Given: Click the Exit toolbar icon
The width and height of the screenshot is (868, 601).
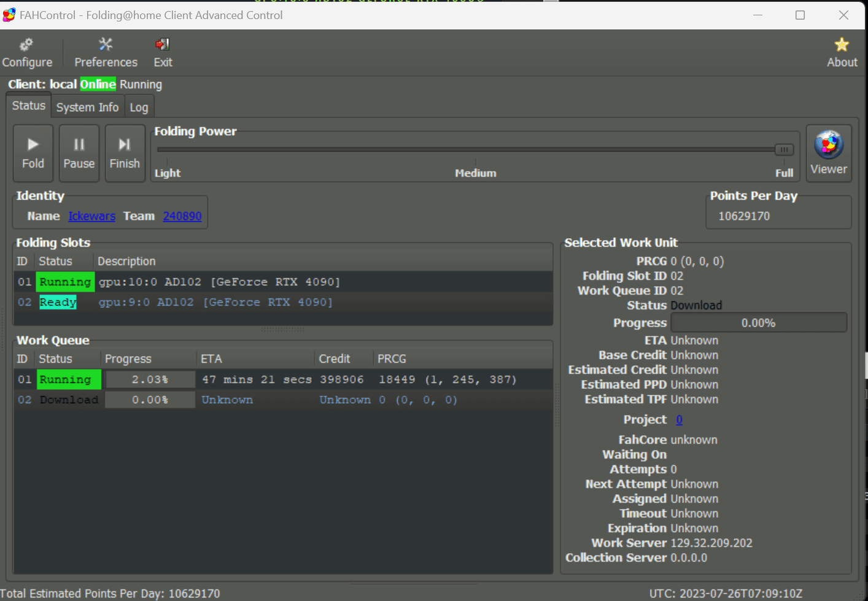Looking at the screenshot, I should (163, 53).
